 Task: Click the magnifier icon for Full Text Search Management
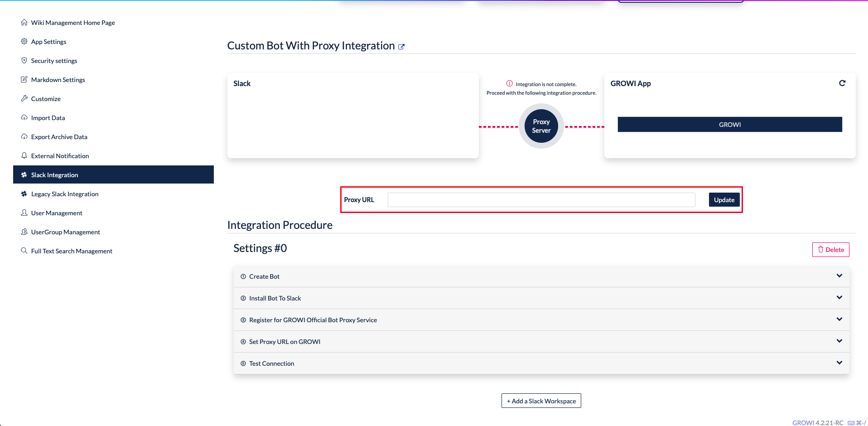coord(24,251)
